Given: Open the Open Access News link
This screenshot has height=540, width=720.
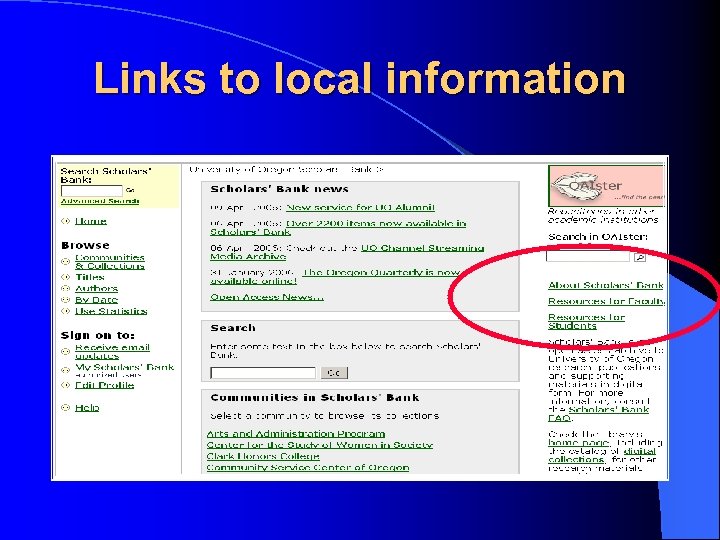Looking at the screenshot, I should coord(267,298).
